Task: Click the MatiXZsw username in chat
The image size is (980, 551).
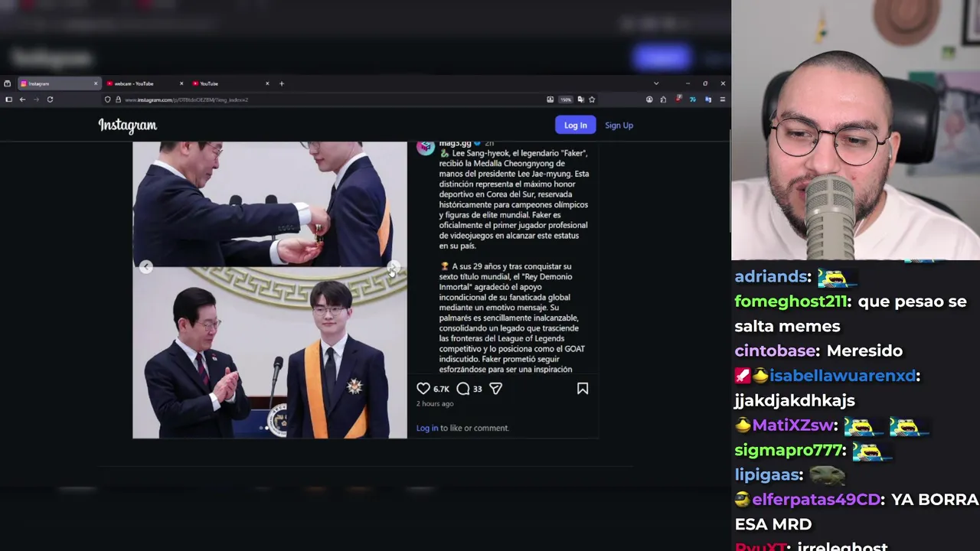Action: [791, 425]
